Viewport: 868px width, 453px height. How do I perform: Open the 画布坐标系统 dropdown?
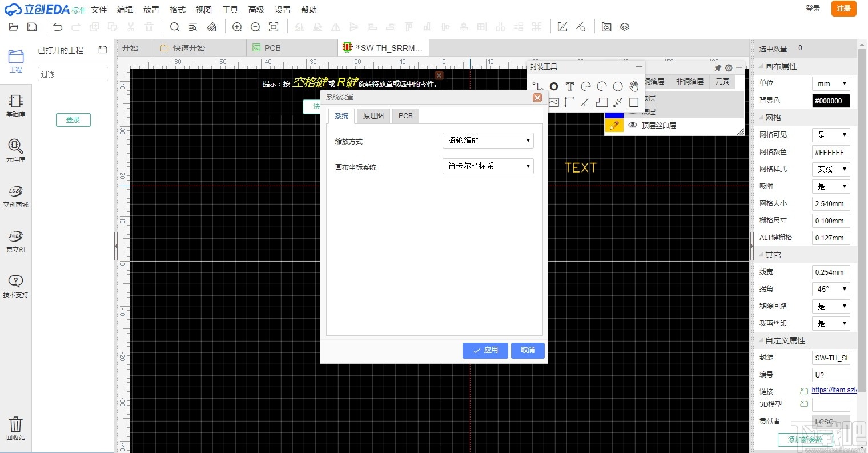[488, 166]
